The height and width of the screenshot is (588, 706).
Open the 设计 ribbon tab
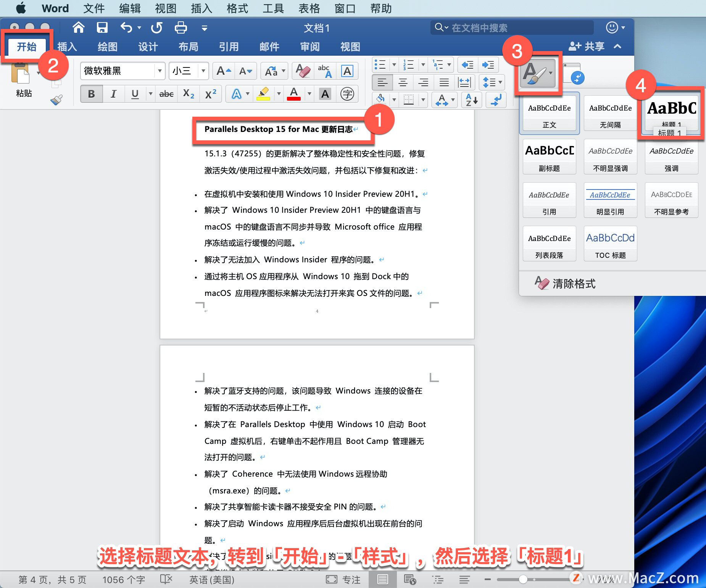click(148, 47)
